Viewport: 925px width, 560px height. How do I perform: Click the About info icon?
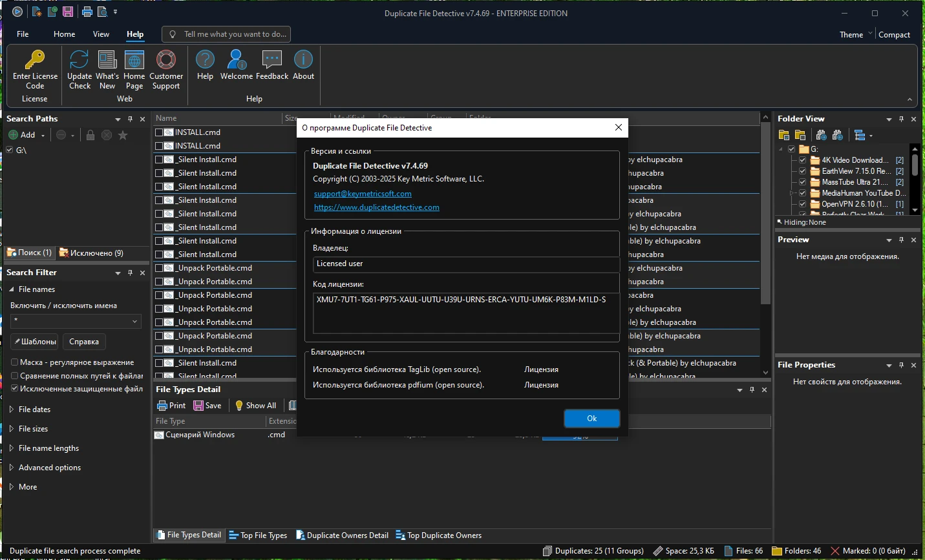(303, 61)
